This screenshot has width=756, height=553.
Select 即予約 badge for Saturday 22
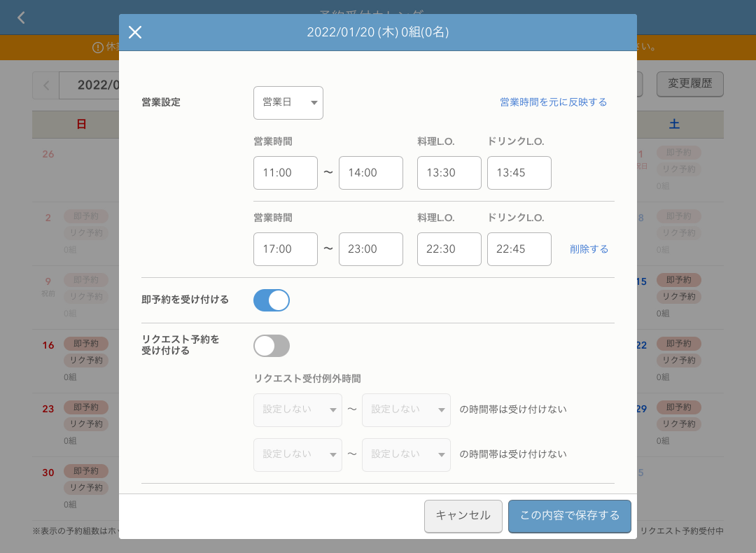click(x=679, y=344)
